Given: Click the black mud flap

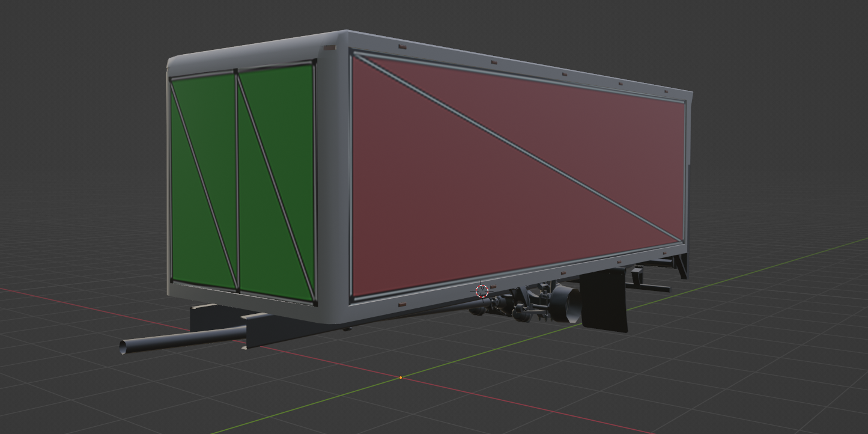Looking at the screenshot, I should point(604,304).
